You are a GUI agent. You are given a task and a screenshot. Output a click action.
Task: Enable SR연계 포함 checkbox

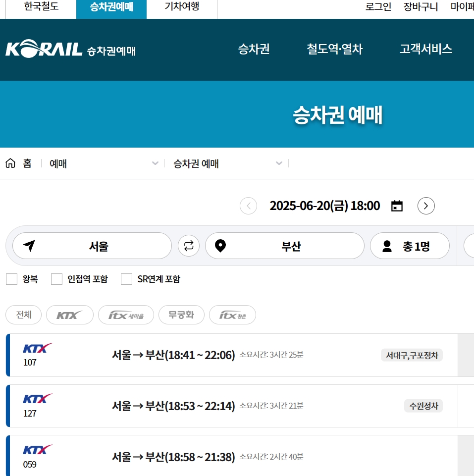(x=127, y=279)
